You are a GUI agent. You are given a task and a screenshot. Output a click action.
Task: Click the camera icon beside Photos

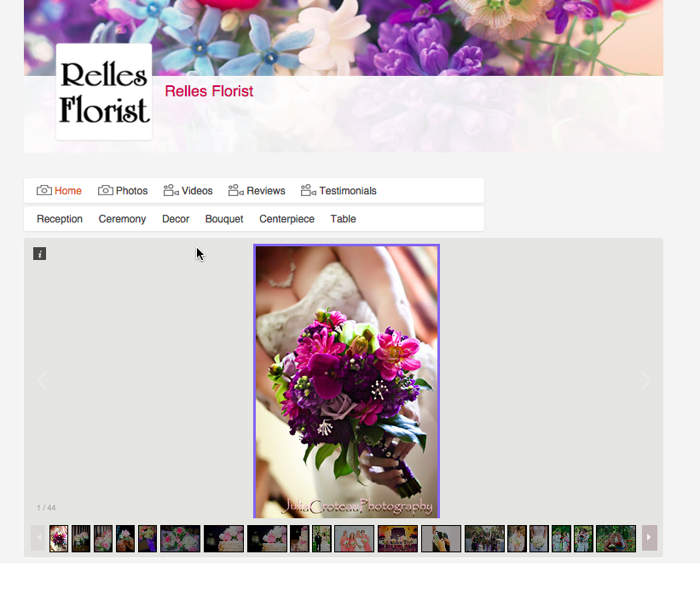point(106,191)
